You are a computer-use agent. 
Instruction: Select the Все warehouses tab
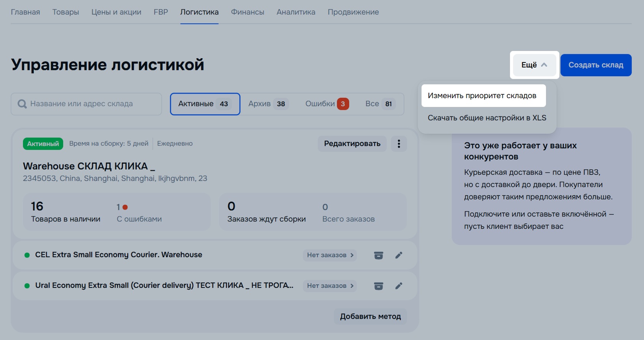pos(378,104)
